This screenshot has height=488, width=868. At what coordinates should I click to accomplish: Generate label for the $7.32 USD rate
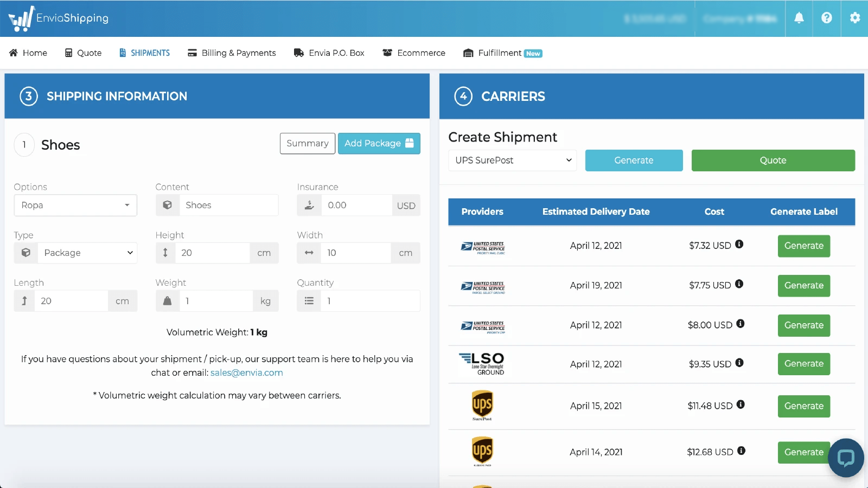point(804,246)
